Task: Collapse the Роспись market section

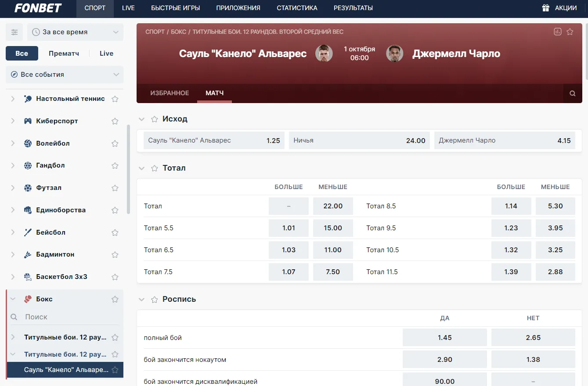Action: click(x=141, y=299)
